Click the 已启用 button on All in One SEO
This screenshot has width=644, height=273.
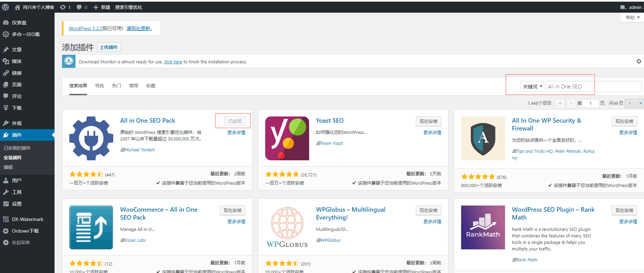click(x=235, y=121)
